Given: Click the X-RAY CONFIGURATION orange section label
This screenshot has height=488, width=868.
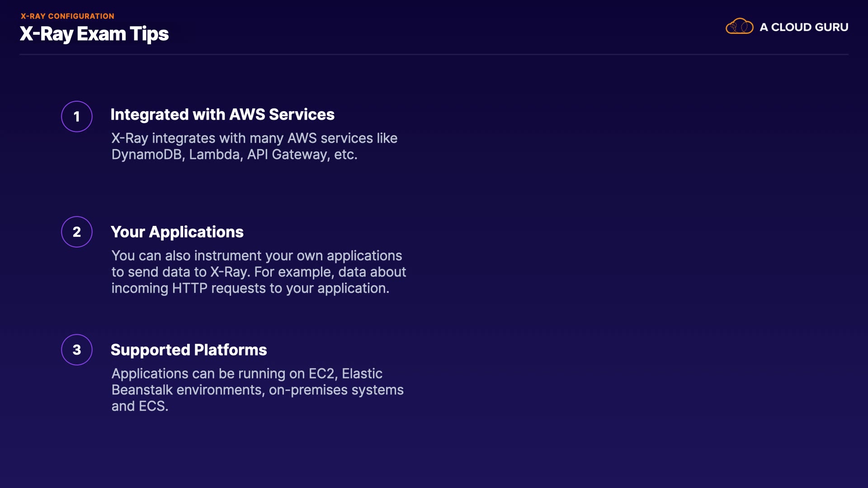Looking at the screenshot, I should 67,16.
